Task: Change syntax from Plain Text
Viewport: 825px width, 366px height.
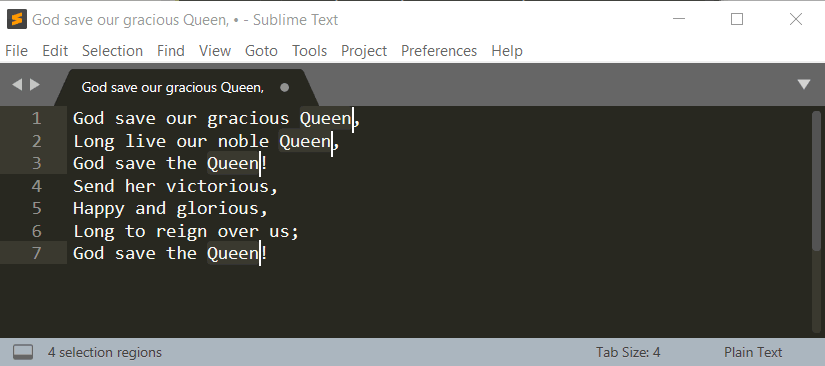Action: pos(753,352)
